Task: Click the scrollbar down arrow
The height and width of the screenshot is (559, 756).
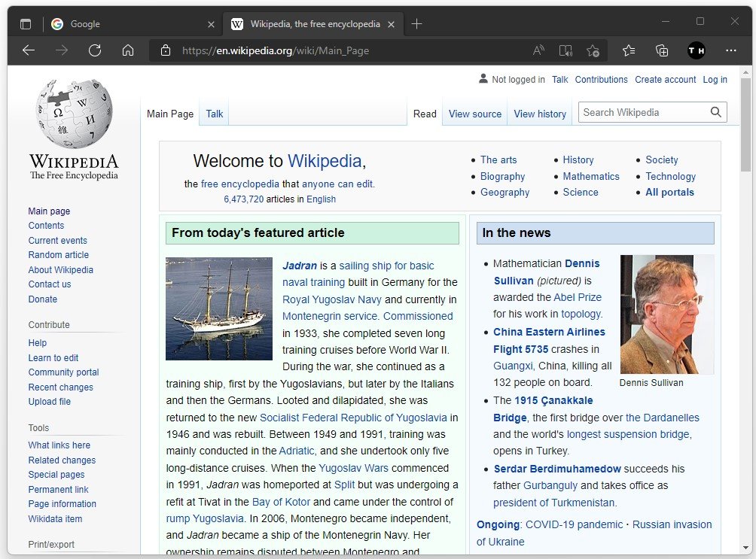Action: click(745, 548)
